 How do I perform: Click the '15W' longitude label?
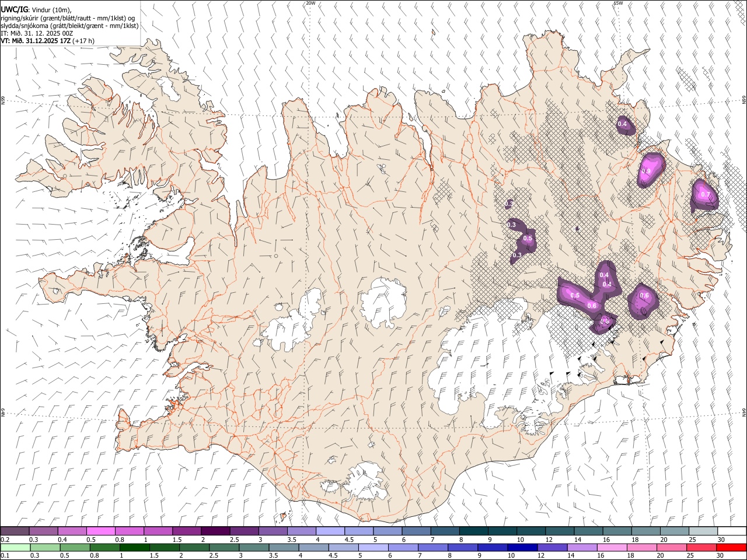[618, 3]
